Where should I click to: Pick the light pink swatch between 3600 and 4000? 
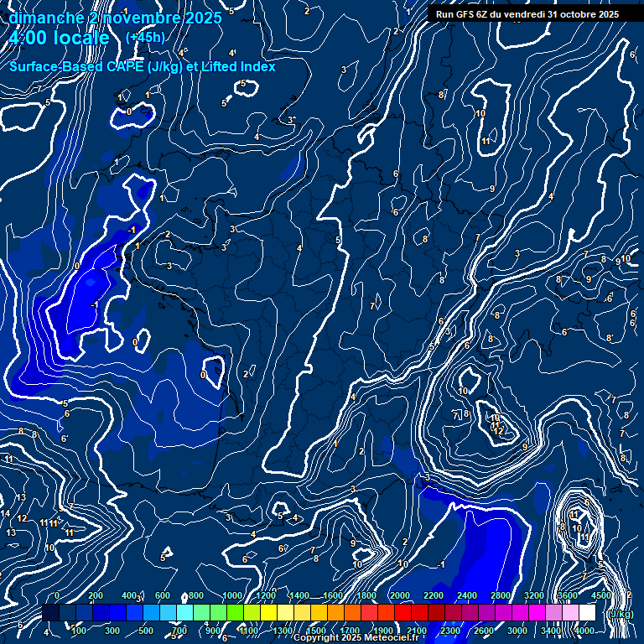point(570,612)
